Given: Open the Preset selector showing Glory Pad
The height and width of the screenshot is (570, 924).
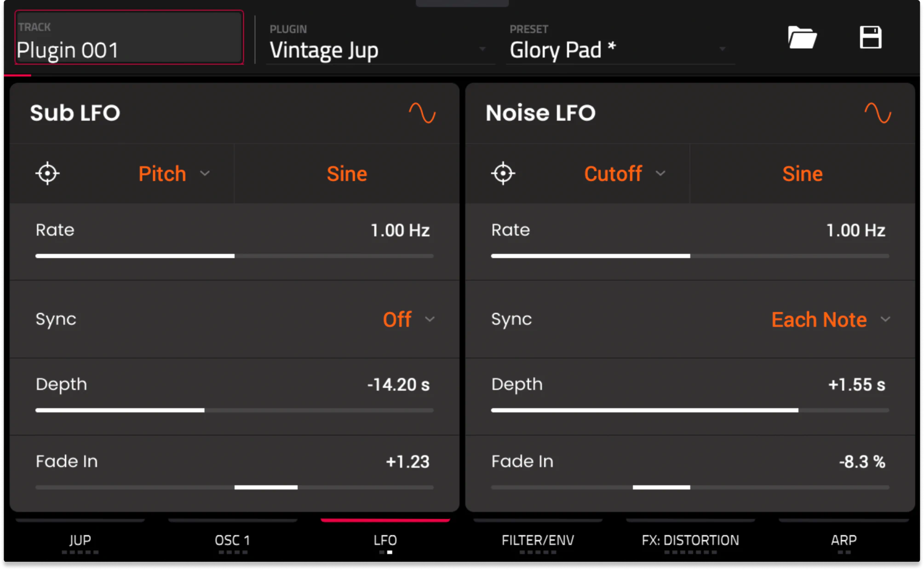Looking at the screenshot, I should (618, 50).
